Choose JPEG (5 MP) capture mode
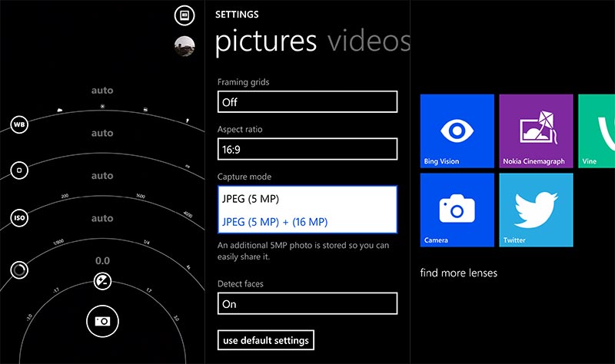Image resolution: width=615 pixels, height=364 pixels. point(307,199)
